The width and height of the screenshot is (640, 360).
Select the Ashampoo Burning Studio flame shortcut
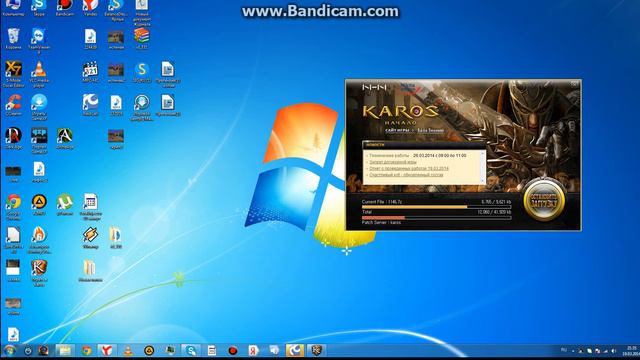[x=39, y=240]
